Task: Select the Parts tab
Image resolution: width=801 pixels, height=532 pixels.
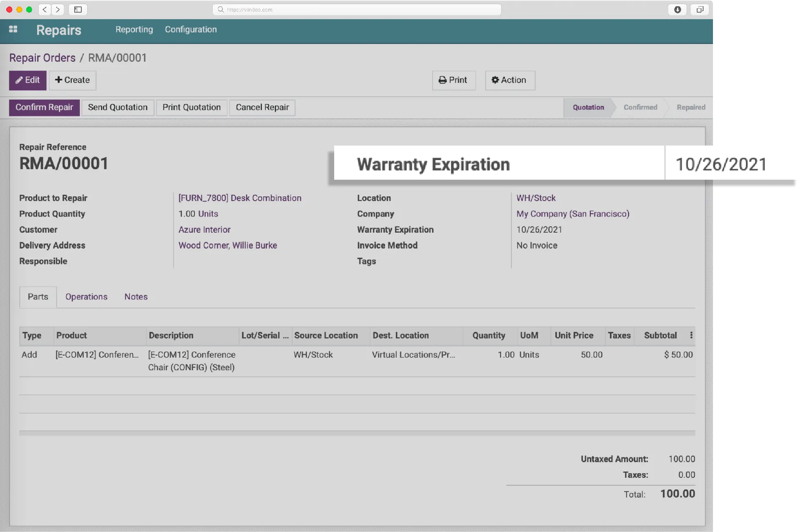Action: click(x=38, y=296)
